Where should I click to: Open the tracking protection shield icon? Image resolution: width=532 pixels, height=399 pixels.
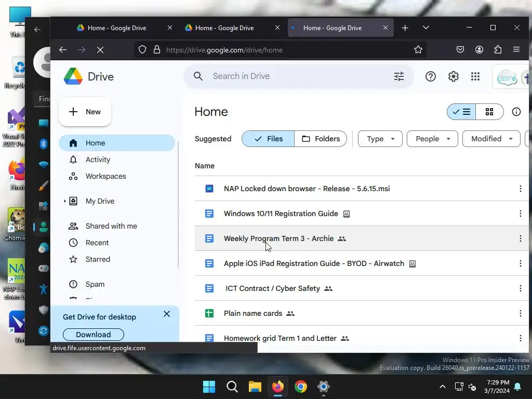(x=142, y=50)
